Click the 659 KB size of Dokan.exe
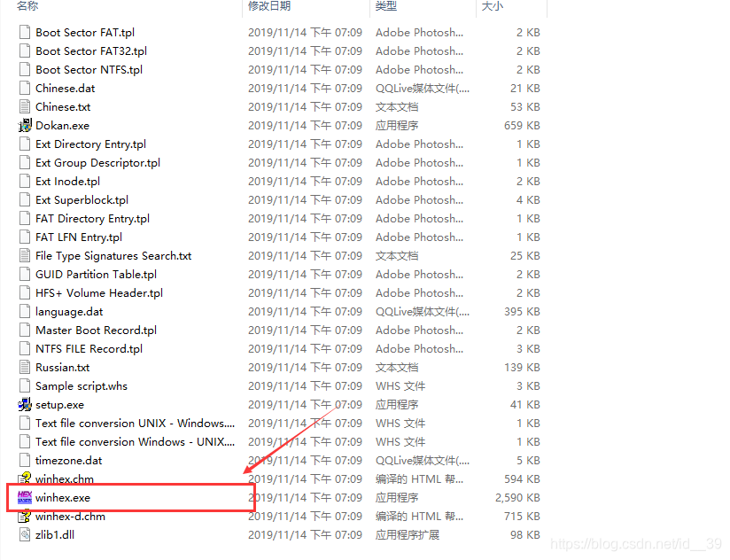This screenshot has width=730, height=560. click(x=522, y=125)
